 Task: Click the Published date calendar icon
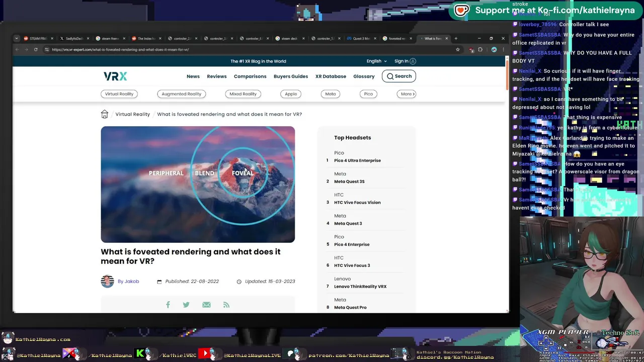[x=159, y=282]
